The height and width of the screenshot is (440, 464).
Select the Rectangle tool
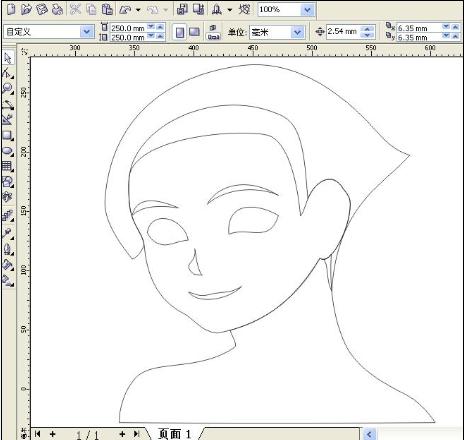(8, 135)
